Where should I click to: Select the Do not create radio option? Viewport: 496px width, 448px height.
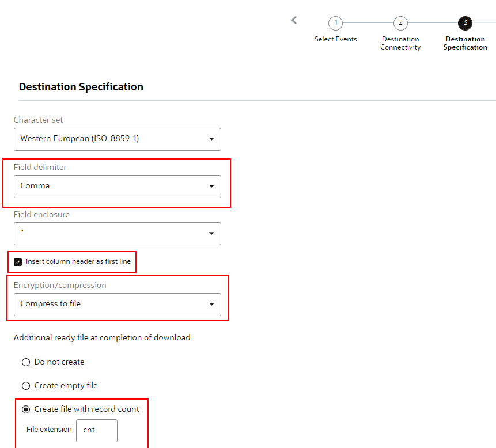(x=26, y=362)
